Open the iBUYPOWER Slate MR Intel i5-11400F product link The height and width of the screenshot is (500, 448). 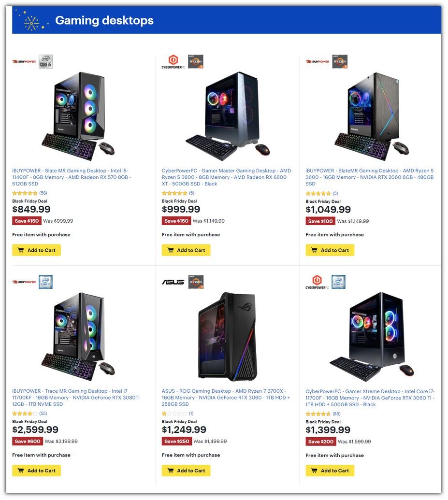coord(72,177)
